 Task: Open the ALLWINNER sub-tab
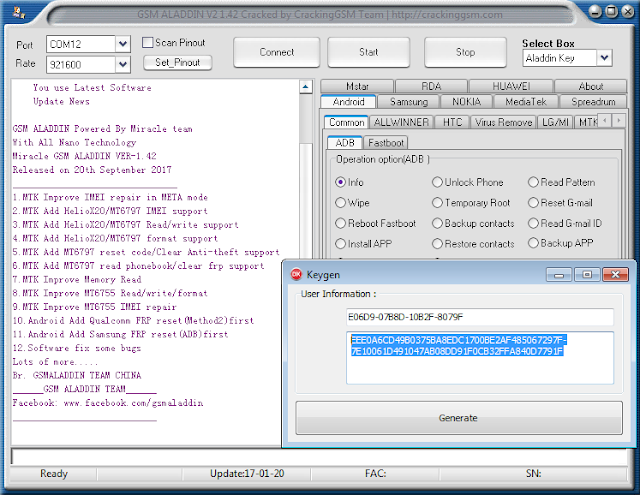[401, 122]
